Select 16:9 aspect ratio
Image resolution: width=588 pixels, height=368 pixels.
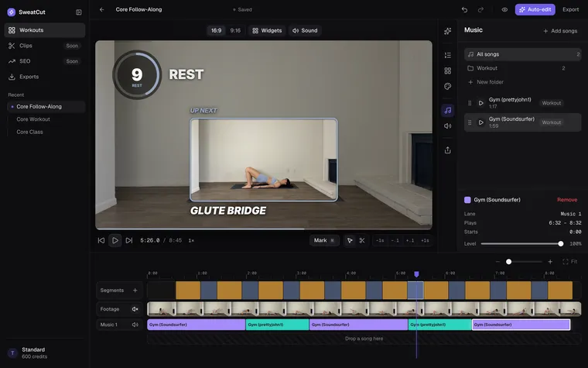pyautogui.click(x=216, y=31)
